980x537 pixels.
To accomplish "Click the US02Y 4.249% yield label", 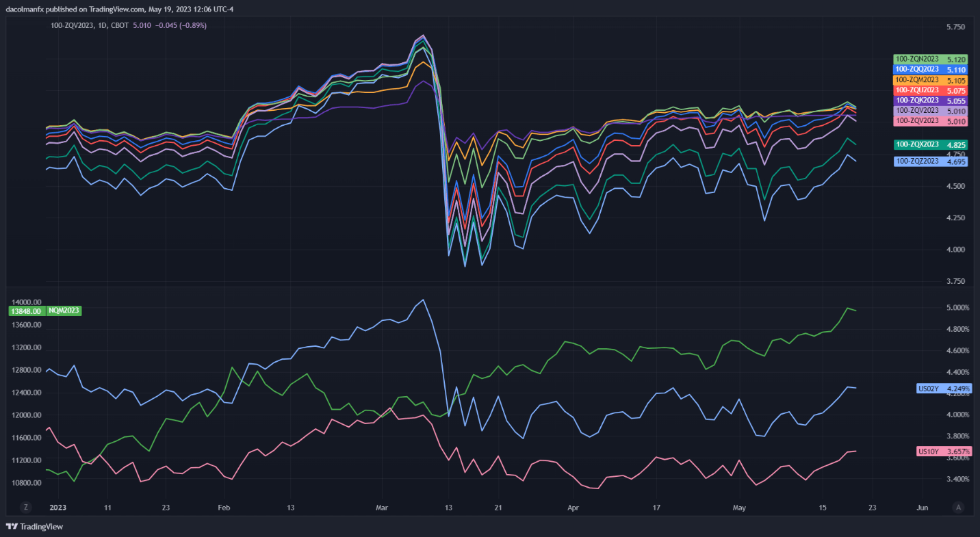I will pos(944,389).
